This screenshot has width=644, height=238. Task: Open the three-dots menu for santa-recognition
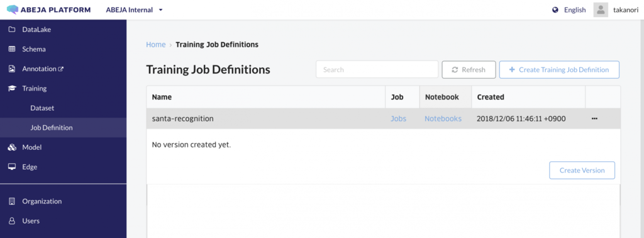click(x=594, y=119)
